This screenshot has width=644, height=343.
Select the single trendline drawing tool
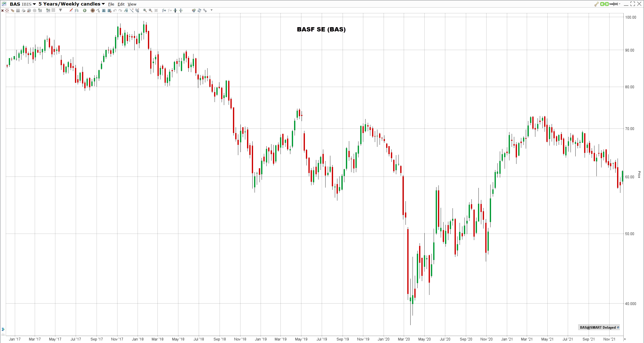point(132,10)
